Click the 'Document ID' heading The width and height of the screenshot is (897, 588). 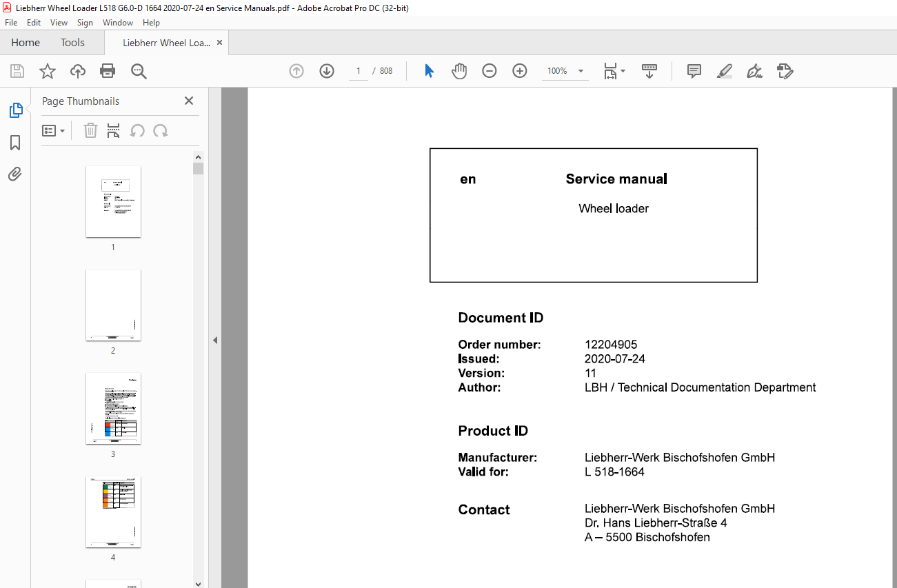click(x=501, y=318)
